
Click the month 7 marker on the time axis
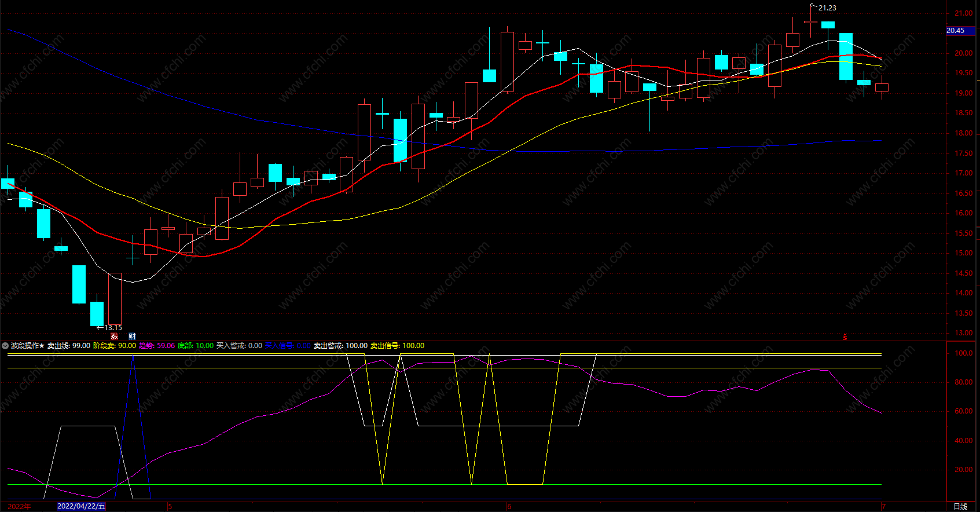tap(883, 507)
